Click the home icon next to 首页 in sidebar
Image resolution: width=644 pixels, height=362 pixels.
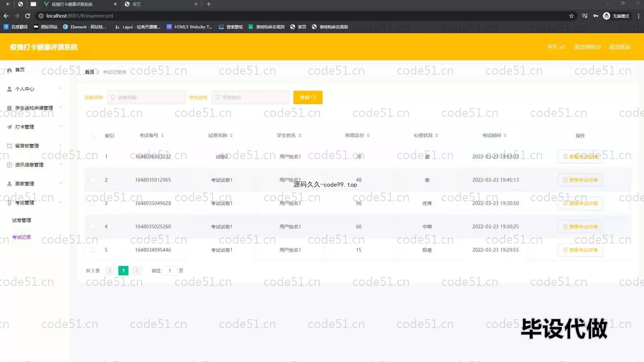(x=9, y=70)
